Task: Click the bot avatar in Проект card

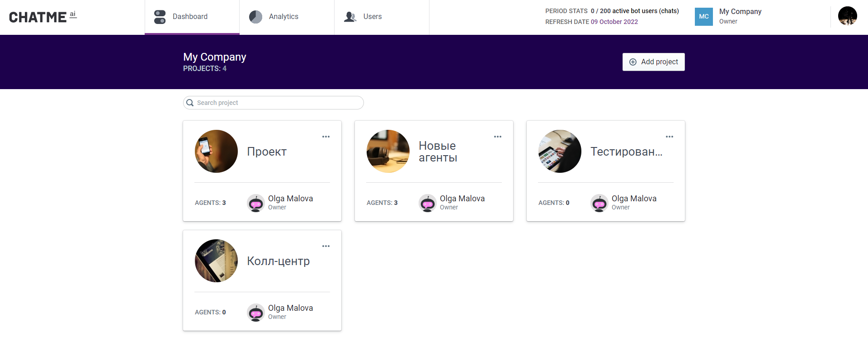Action: (x=256, y=203)
